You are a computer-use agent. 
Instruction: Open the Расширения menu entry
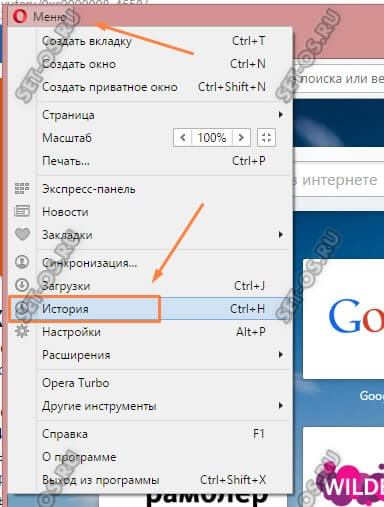[151, 355]
